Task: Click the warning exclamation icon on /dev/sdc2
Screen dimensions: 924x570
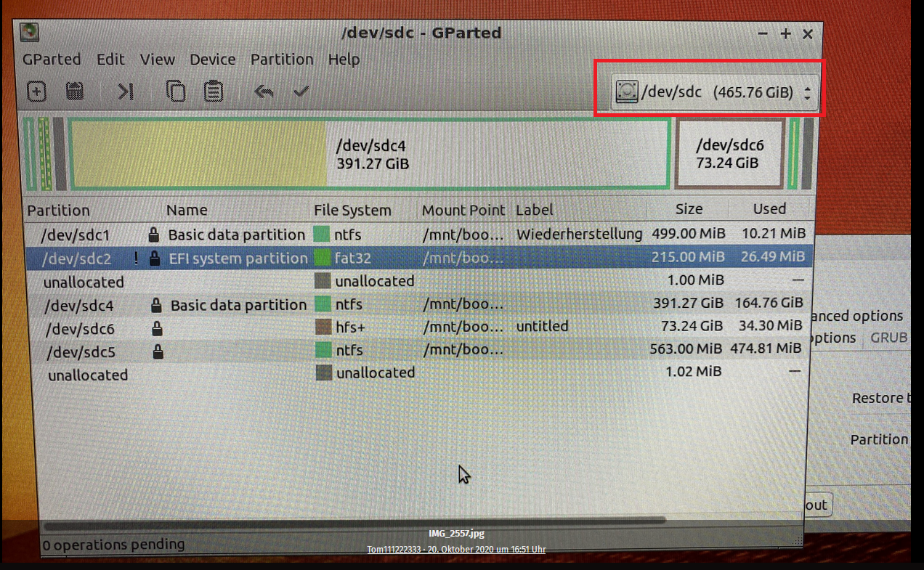Action: point(136,258)
